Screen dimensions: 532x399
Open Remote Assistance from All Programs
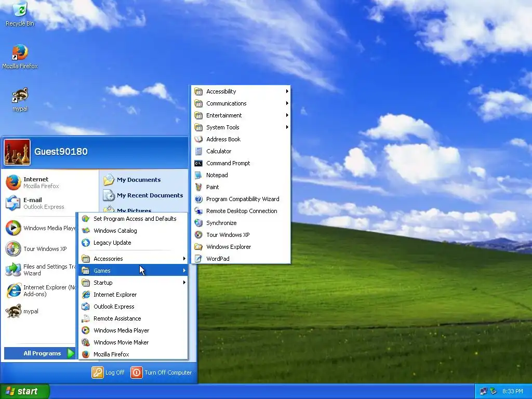[133, 318]
